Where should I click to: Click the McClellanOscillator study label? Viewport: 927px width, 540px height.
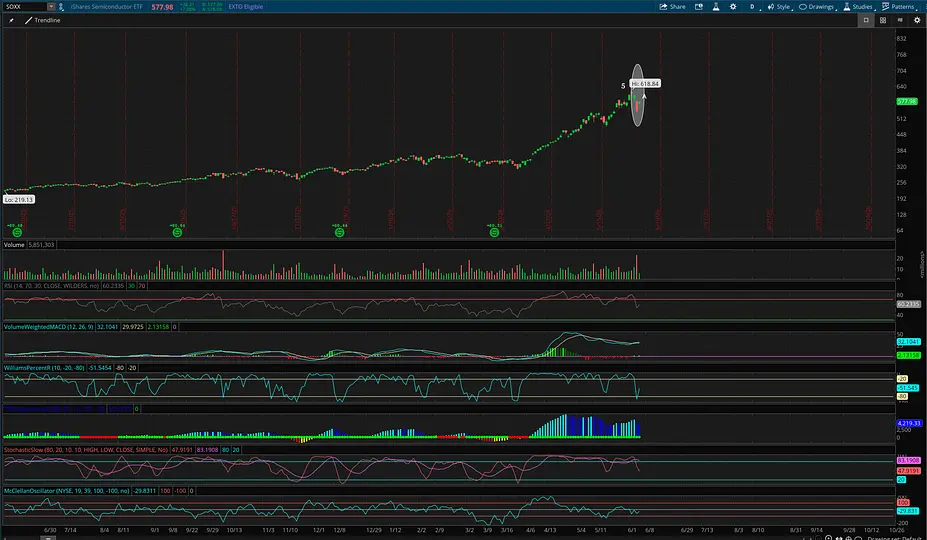click(67, 491)
